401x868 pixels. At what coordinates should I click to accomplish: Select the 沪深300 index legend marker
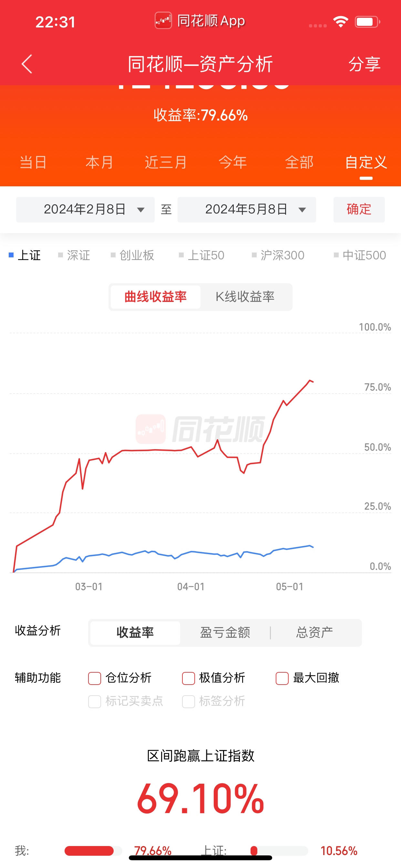(254, 255)
